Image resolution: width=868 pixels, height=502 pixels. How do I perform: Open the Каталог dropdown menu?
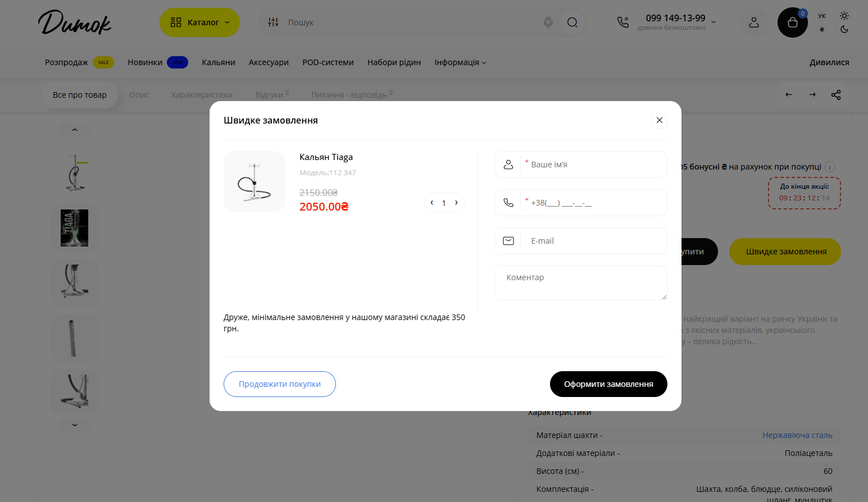click(199, 22)
